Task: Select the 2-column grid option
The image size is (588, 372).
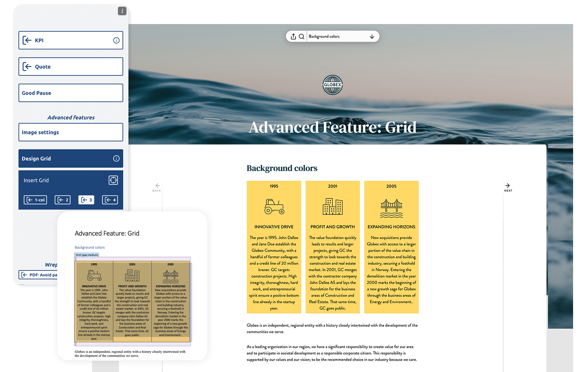Action: (x=63, y=200)
